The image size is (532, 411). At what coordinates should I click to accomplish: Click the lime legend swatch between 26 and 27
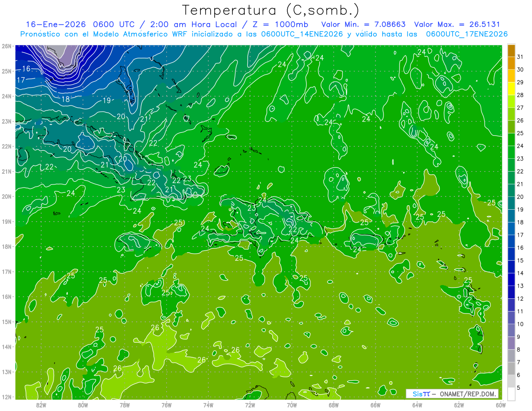tap(511, 114)
